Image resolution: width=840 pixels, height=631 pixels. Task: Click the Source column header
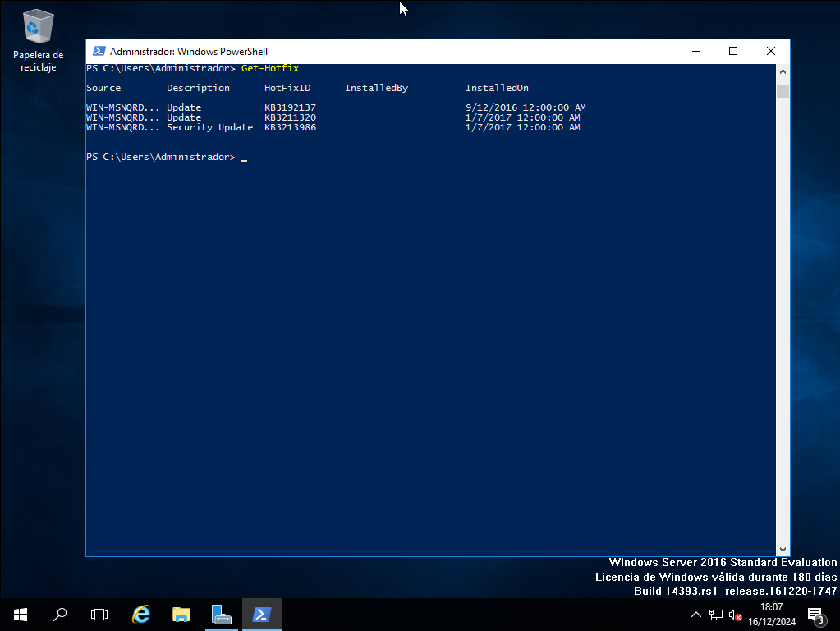[103, 88]
